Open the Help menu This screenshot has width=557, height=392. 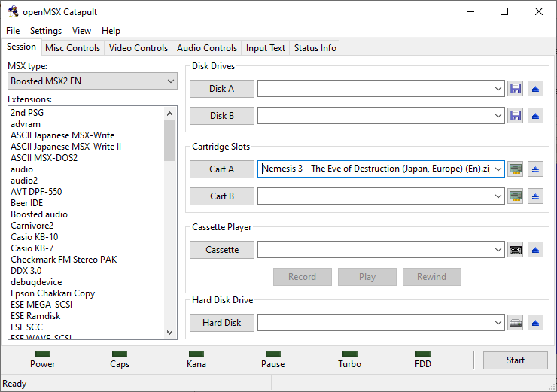tap(111, 31)
